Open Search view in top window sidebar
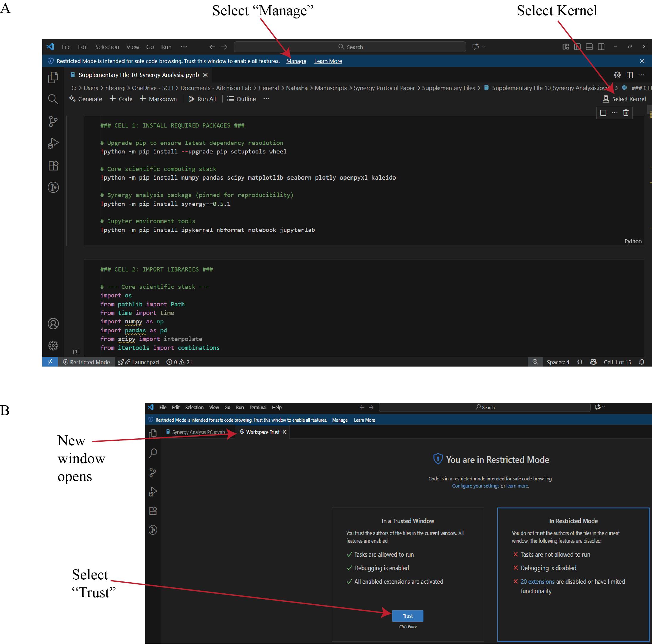 tap(53, 99)
